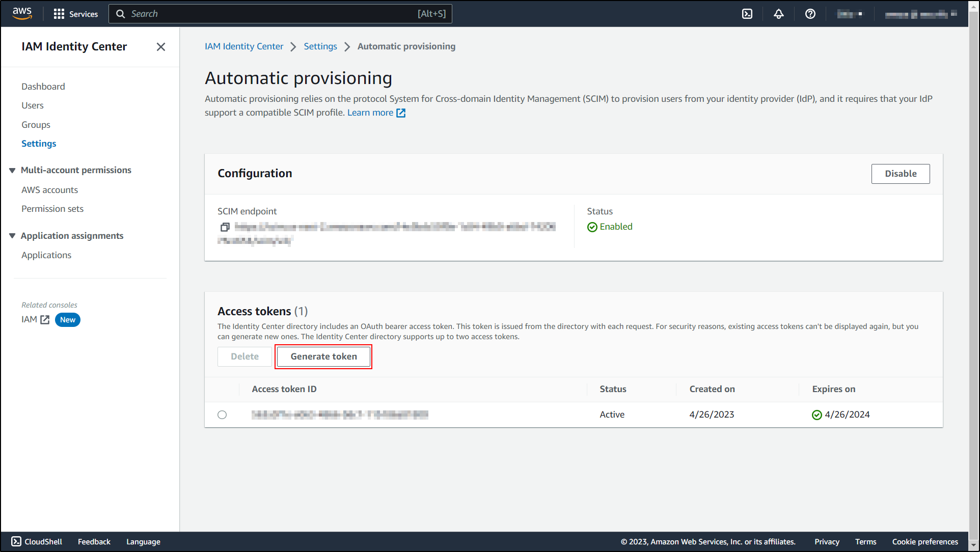This screenshot has height=552, width=980.
Task: Launch CloudShell from the top navigation icon
Action: [747, 14]
